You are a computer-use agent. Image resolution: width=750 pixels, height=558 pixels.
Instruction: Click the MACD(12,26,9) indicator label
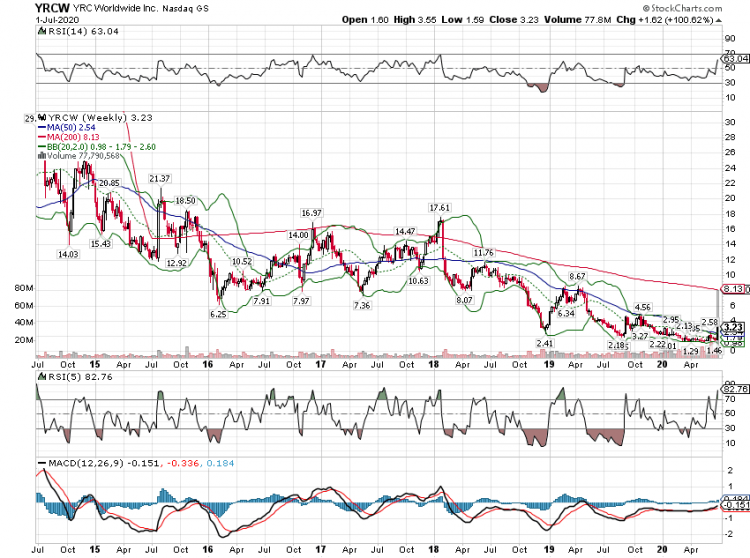point(86,463)
